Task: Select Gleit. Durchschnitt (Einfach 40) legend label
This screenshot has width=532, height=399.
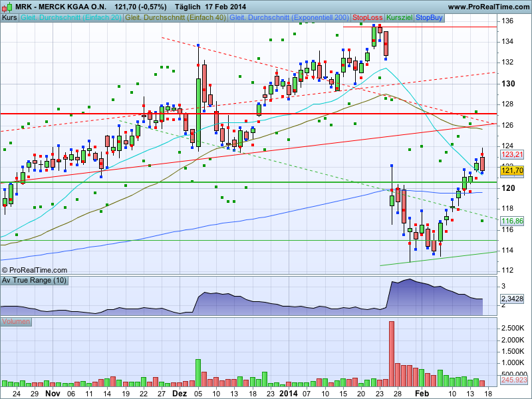Action: point(176,18)
